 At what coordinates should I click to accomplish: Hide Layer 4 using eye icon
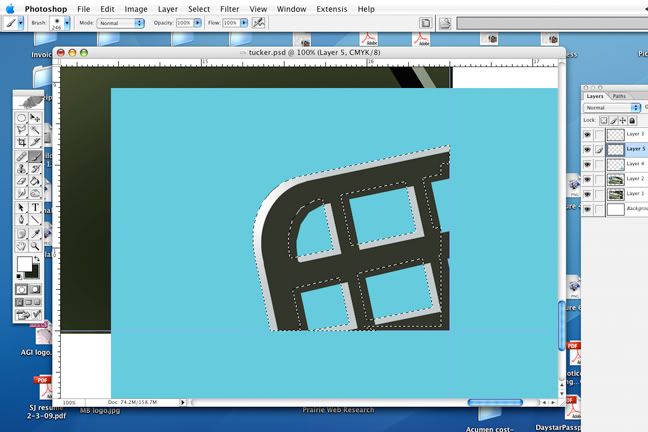pos(587,165)
